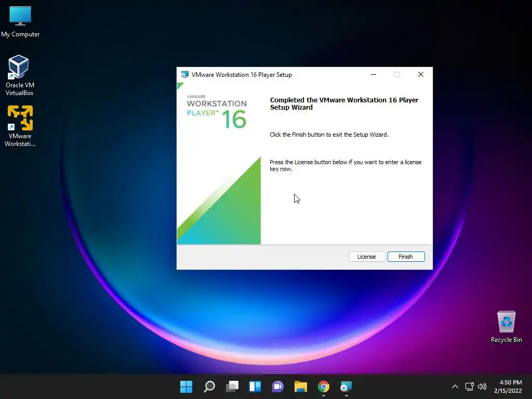532x399 pixels.
Task: Open File Explorer from the taskbar
Action: click(x=301, y=387)
